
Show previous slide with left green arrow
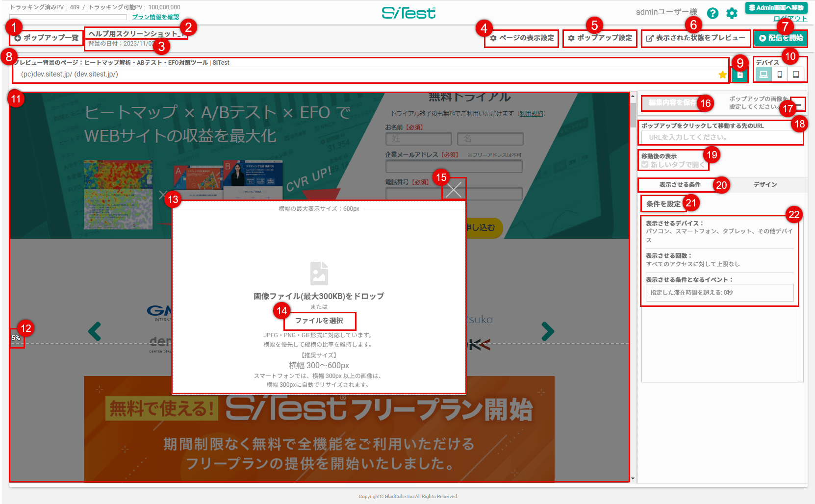pos(95,331)
